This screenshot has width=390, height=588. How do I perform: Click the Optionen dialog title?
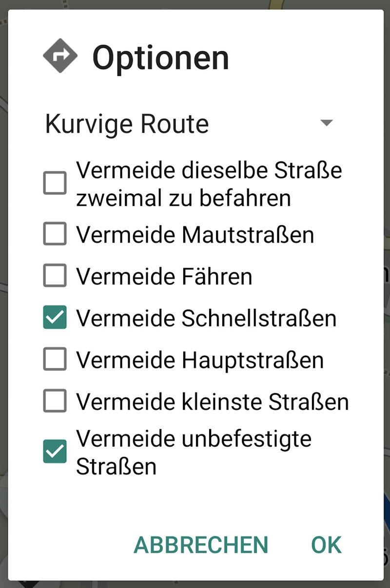[x=160, y=57]
